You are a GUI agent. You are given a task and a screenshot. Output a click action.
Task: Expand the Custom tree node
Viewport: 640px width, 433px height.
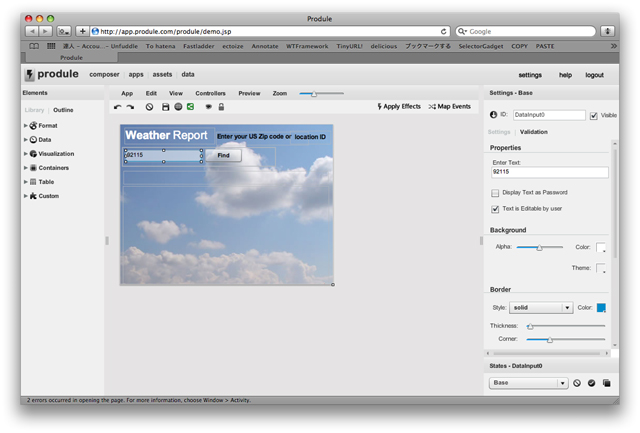click(x=26, y=196)
